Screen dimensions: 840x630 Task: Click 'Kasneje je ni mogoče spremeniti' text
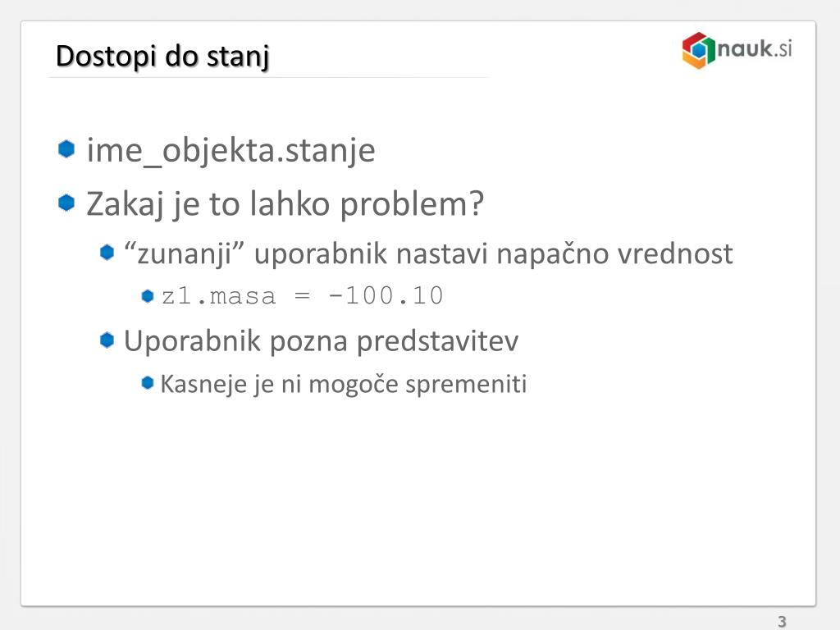pyautogui.click(x=344, y=384)
